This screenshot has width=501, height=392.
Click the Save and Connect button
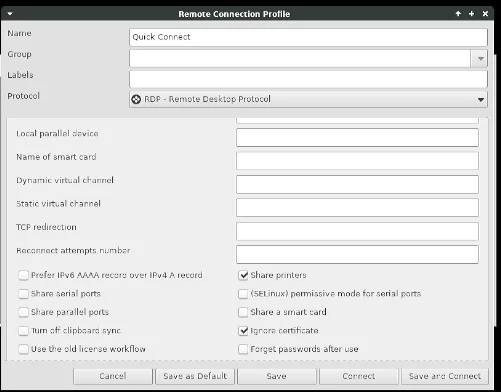click(445, 376)
